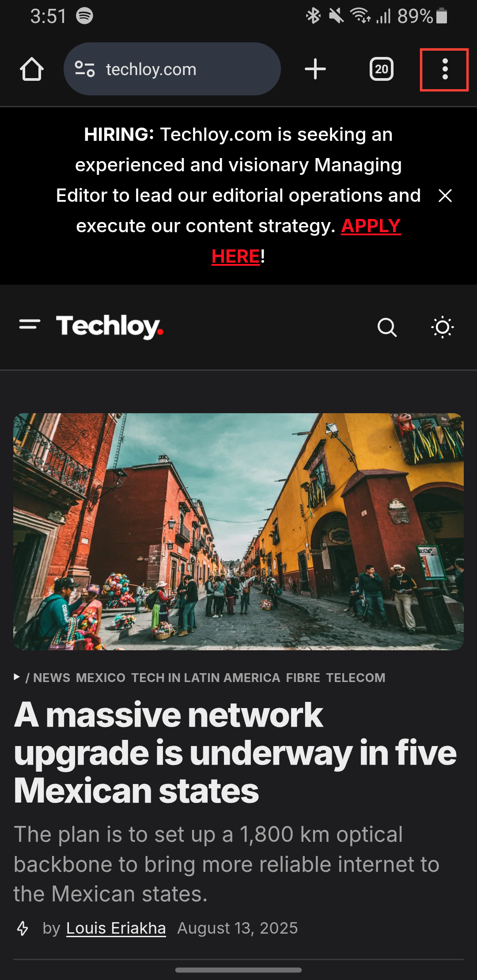Open the site settings icon in the address bar

pos(85,69)
